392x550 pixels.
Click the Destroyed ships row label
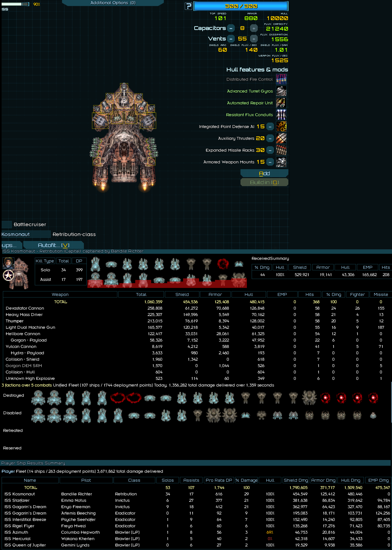coord(13,395)
